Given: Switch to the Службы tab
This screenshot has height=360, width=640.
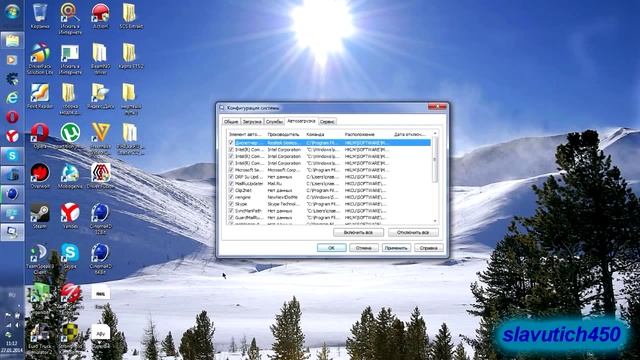Looking at the screenshot, I should click(274, 122).
